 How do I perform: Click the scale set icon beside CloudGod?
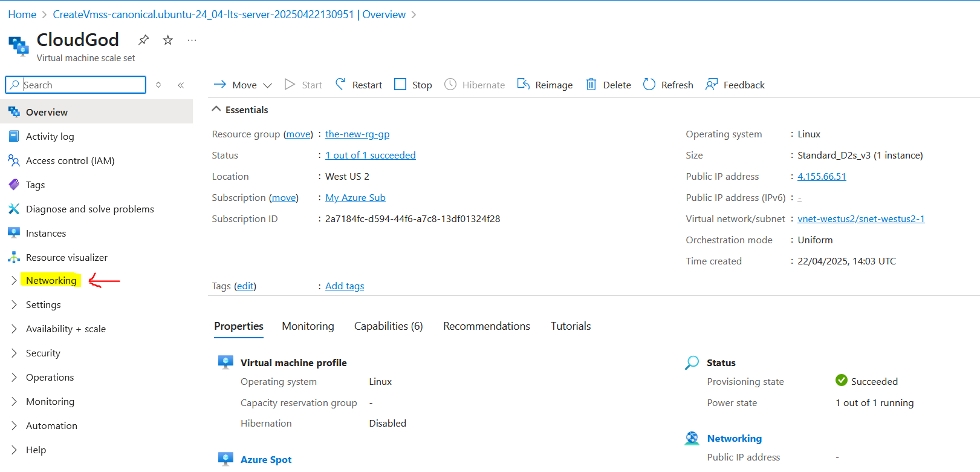point(19,46)
